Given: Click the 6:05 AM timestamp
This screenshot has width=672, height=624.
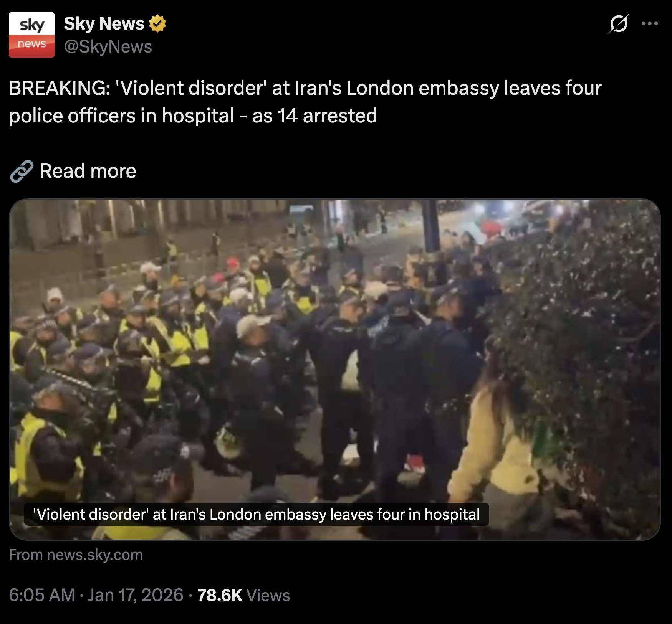Looking at the screenshot, I should [x=42, y=595].
